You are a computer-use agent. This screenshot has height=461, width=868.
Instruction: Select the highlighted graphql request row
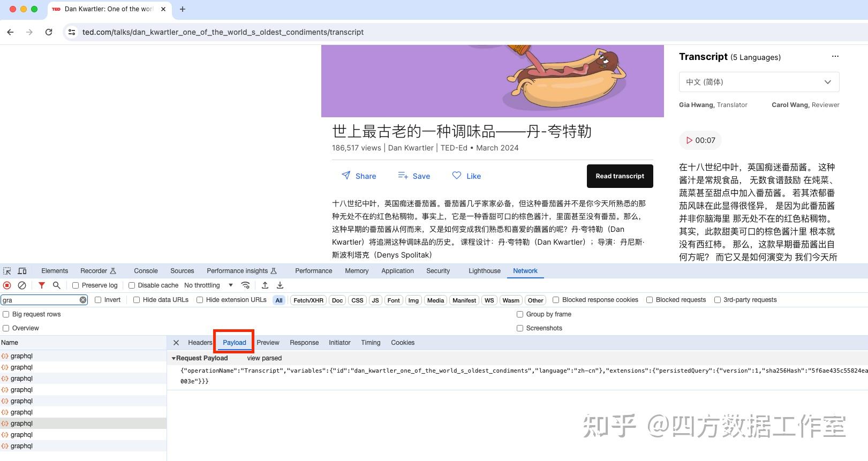click(x=83, y=424)
